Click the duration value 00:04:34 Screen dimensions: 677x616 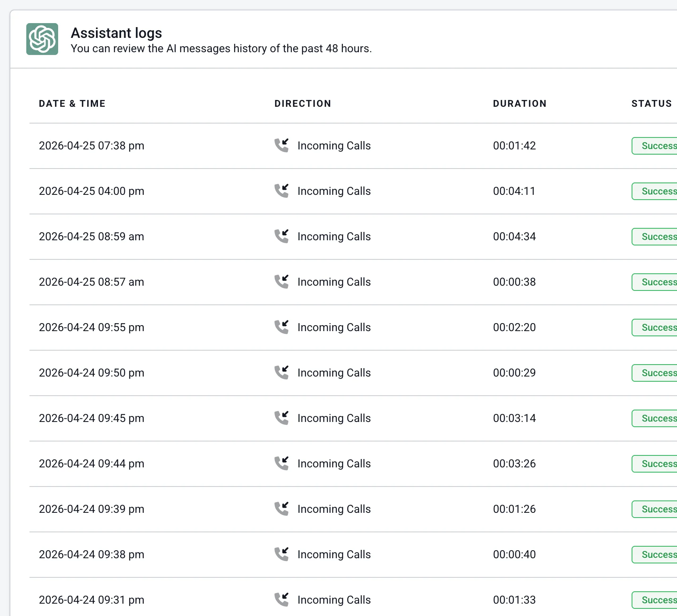[515, 237]
